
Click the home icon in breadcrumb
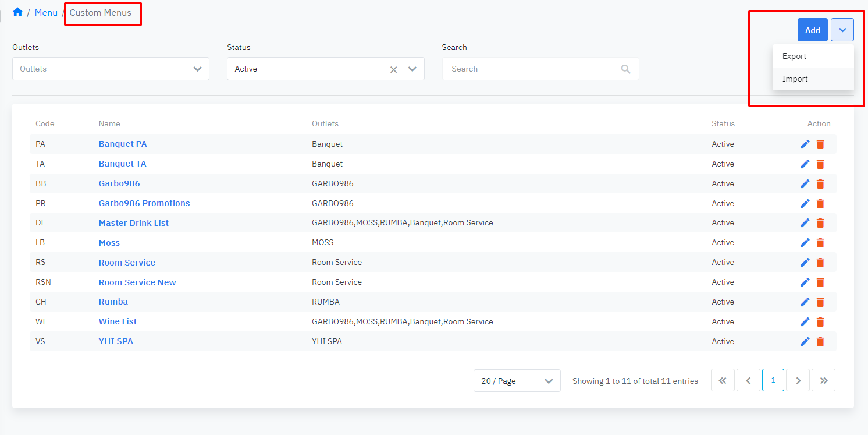(x=17, y=12)
